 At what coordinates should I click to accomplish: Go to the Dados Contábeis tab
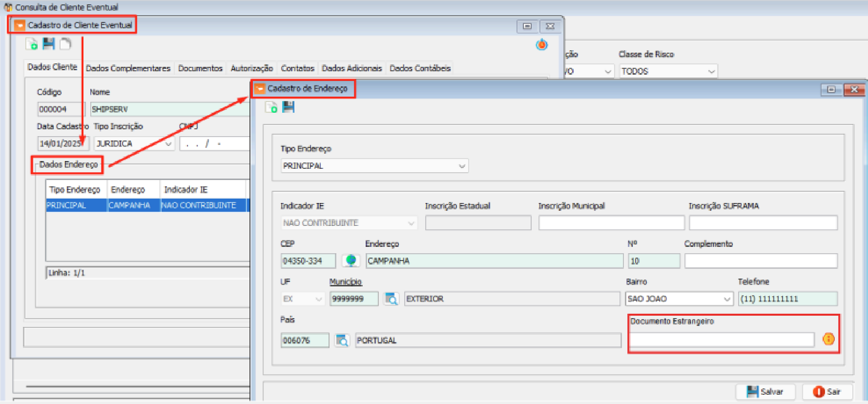click(420, 68)
